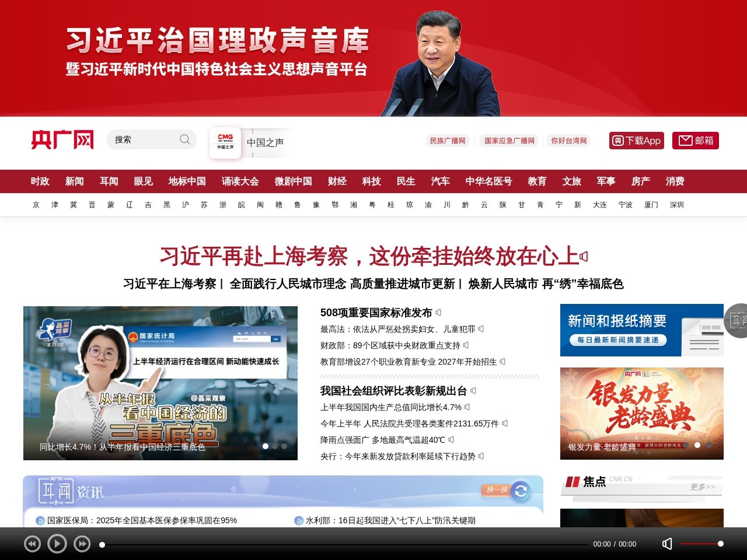Select second carousel dot on main slideshow
Screen dimensions: 747x560
click(275, 446)
